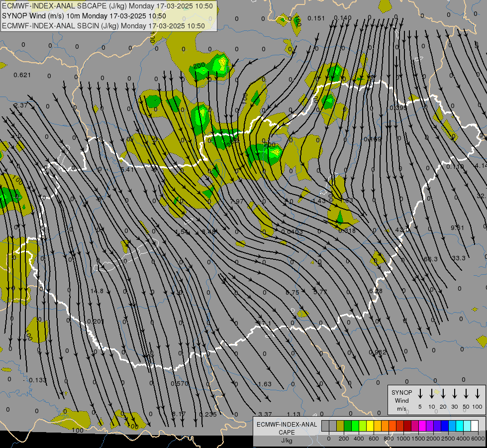The width and height of the screenshot is (487, 448).
Task: Click the '0.235' value on the map
Action: 208,414
